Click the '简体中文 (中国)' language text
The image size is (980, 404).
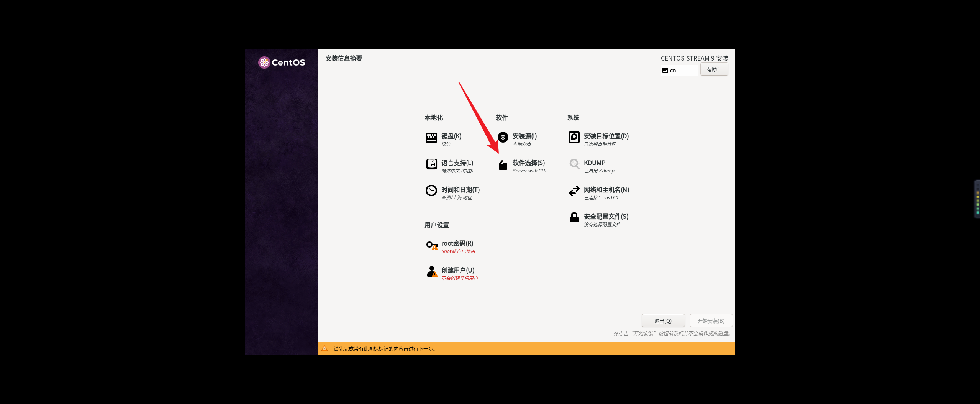point(457,171)
